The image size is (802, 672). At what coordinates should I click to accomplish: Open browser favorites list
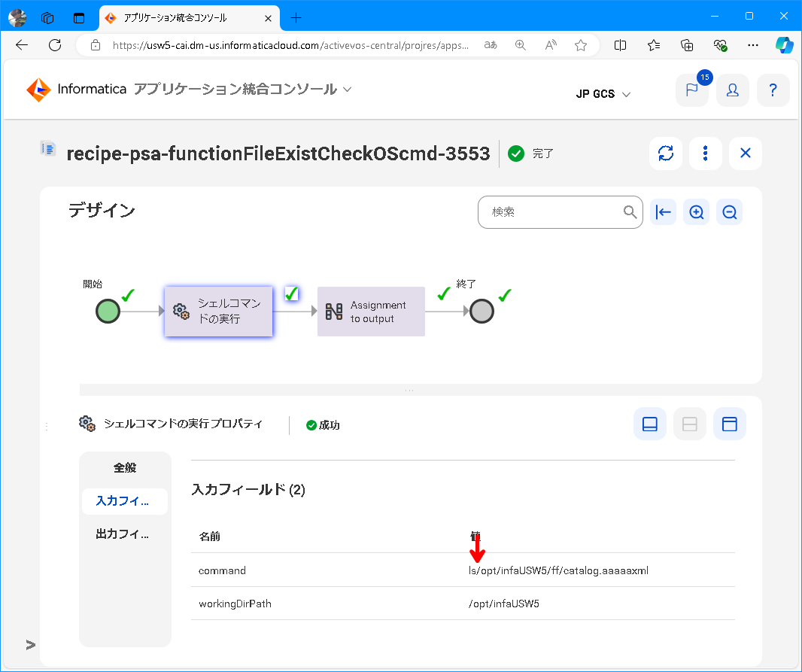[653, 45]
